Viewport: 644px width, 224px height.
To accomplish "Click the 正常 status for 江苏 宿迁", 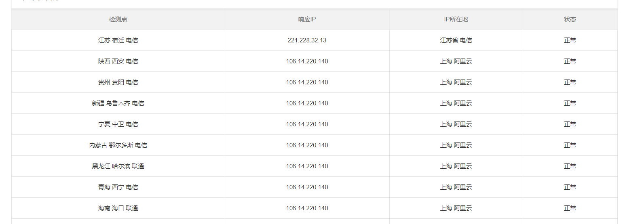I will pyautogui.click(x=570, y=40).
